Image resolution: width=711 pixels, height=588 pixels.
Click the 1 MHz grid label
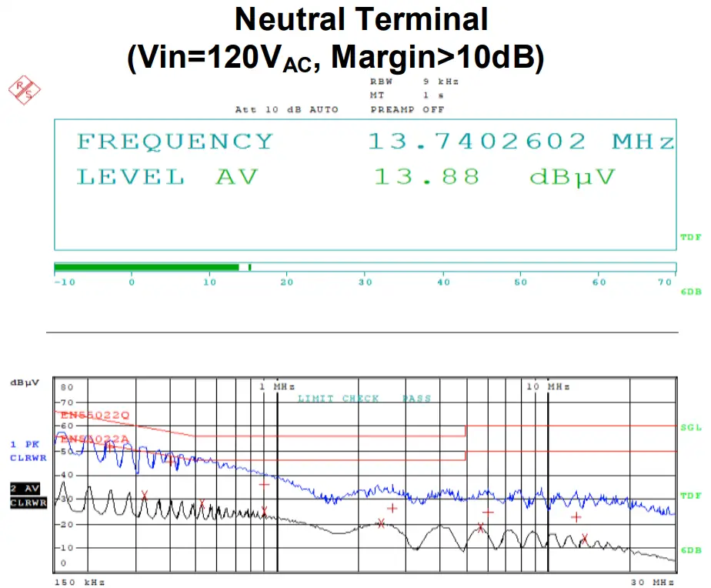[277, 386]
